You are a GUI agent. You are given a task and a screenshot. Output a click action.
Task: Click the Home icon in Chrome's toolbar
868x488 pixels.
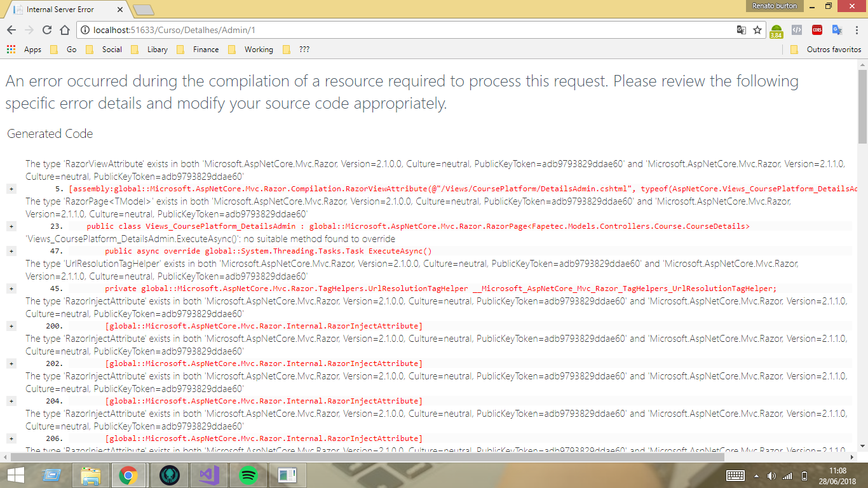[x=64, y=29]
